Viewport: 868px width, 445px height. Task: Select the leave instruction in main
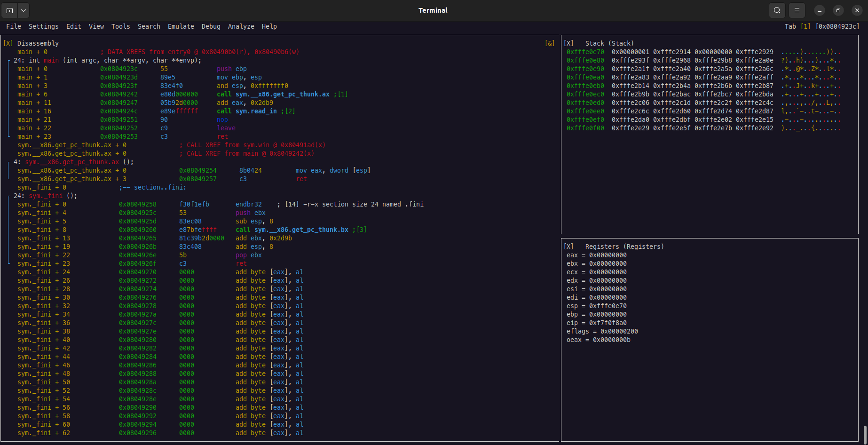coord(226,128)
